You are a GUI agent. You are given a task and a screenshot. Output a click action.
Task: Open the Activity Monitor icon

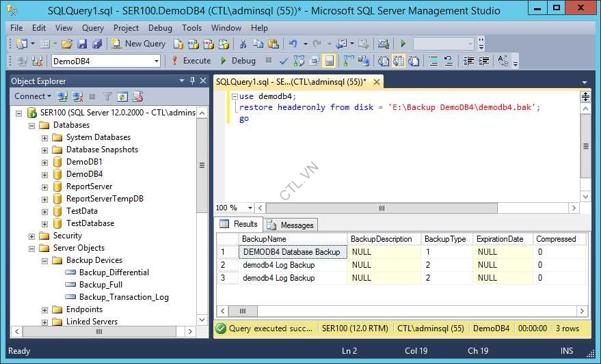[x=384, y=44]
